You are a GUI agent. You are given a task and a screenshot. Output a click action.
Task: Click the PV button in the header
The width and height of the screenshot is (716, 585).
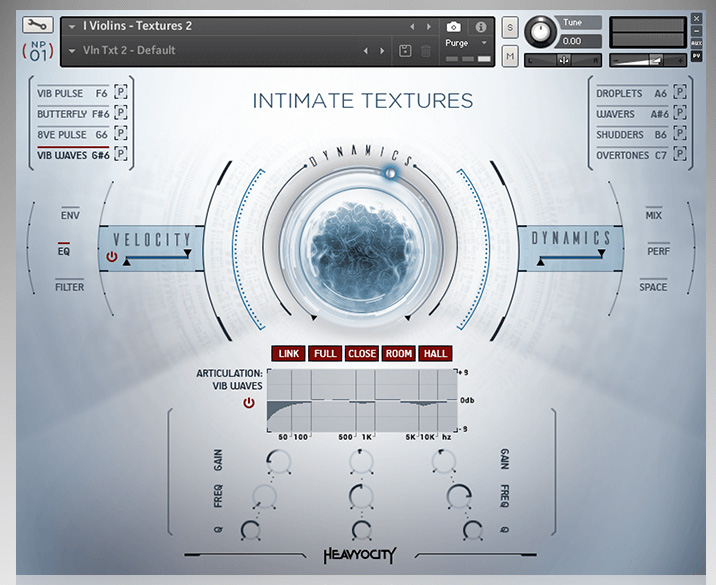pos(696,56)
